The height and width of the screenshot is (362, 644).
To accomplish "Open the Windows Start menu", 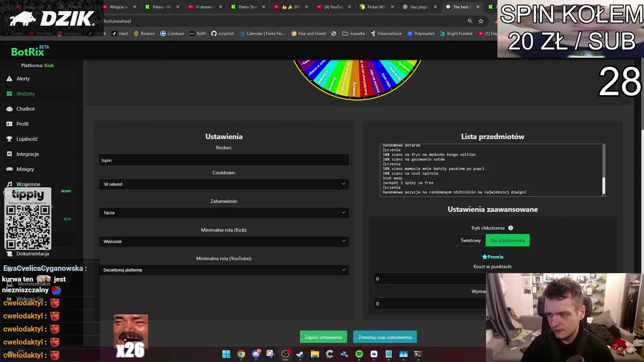I will coord(226,354).
